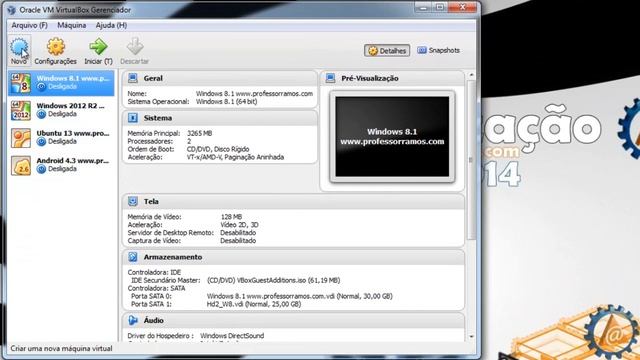This screenshot has height=360, width=640.
Task: Select the Android 4.3 VM icon
Action: 20,165
